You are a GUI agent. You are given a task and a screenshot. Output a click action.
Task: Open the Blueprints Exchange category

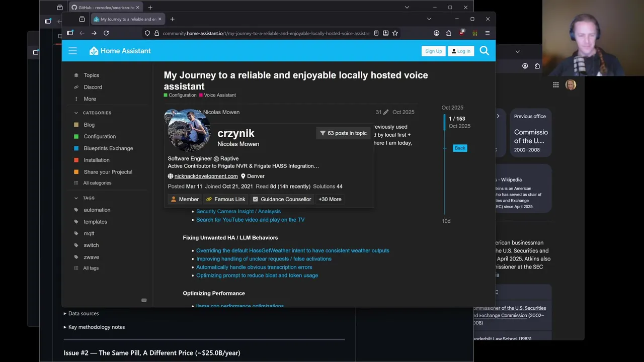click(108, 148)
